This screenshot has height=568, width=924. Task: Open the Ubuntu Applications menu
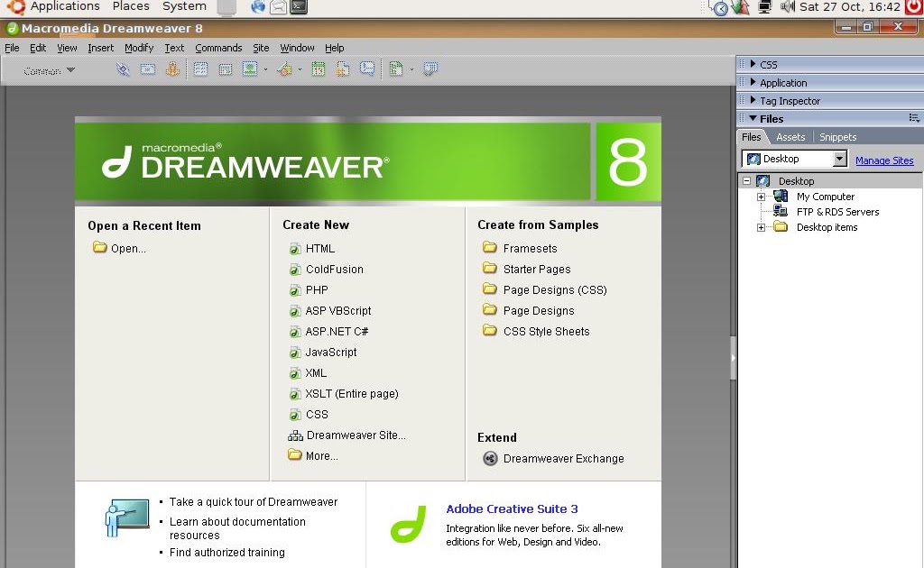point(65,6)
